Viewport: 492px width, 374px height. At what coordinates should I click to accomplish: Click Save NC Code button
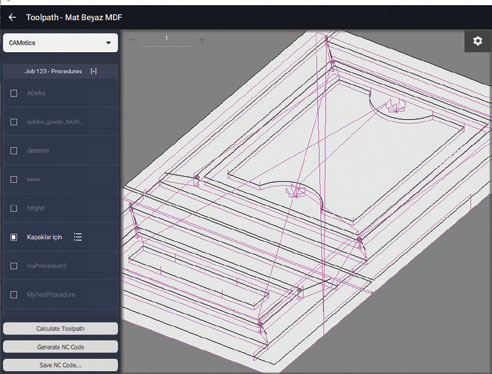60,365
